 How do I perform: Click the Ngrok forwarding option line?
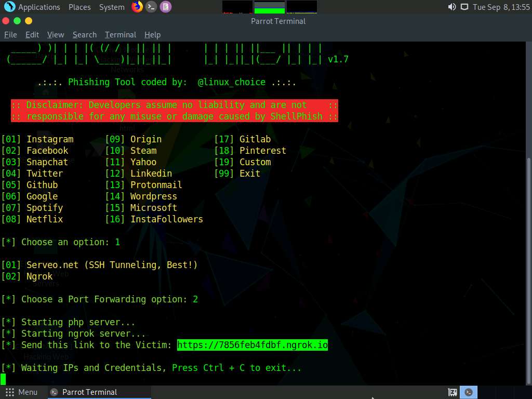(27, 276)
